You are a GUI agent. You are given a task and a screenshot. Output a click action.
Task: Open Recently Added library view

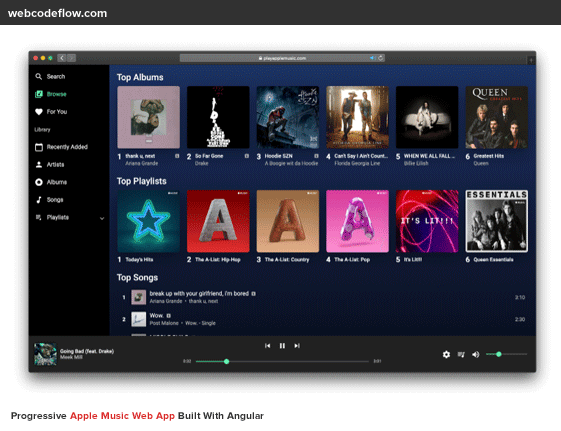(67, 147)
